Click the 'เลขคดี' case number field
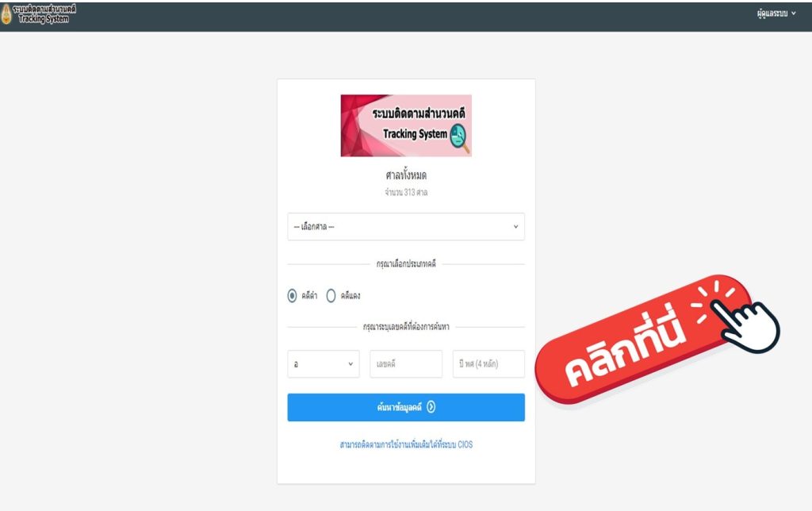 click(406, 364)
